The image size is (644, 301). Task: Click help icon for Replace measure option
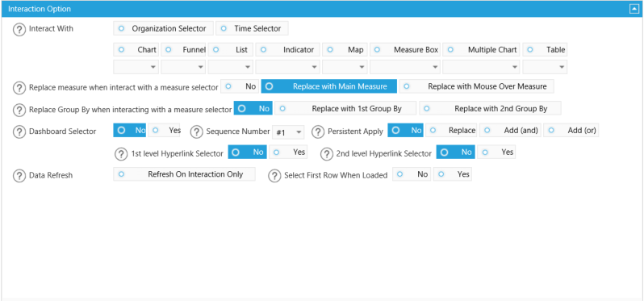click(x=19, y=87)
